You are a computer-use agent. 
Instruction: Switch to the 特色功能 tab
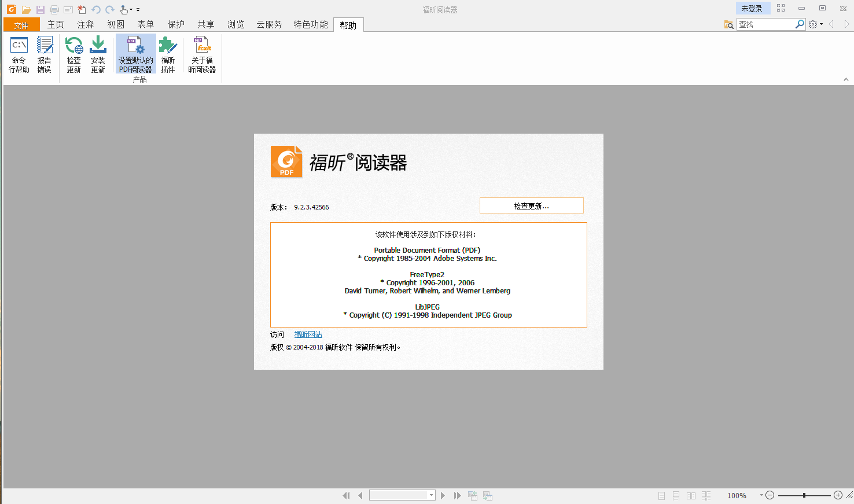coord(311,24)
